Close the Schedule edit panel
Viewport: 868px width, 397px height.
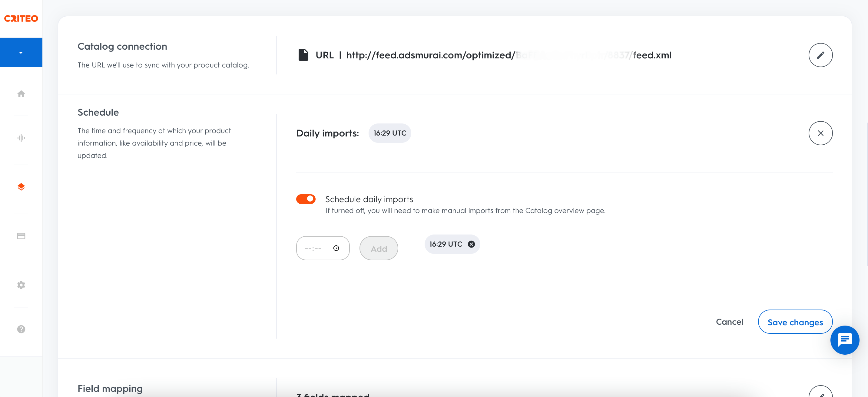click(820, 133)
